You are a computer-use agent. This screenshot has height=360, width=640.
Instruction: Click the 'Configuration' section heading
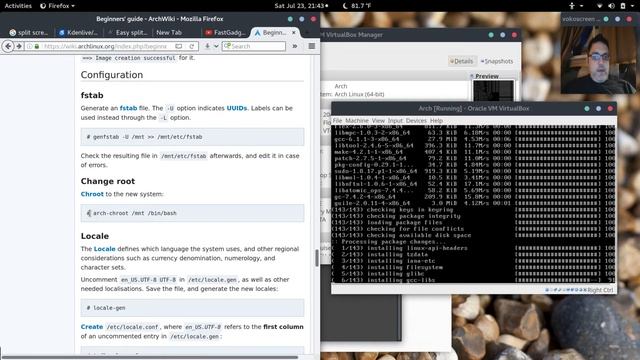click(112, 75)
